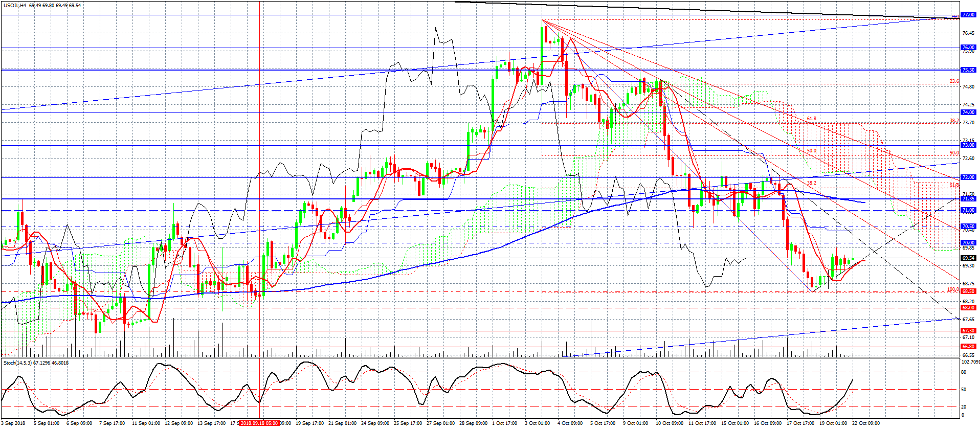Select the 76.00 horizontal level price tag
This screenshot has height=429, width=980.
(x=968, y=48)
